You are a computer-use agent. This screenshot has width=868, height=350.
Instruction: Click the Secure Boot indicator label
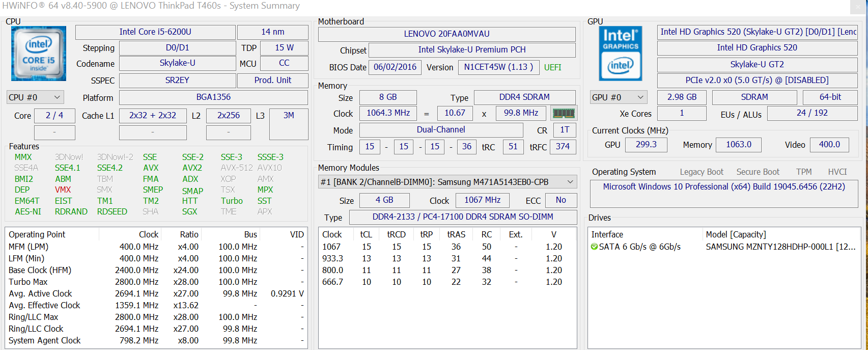[758, 172]
